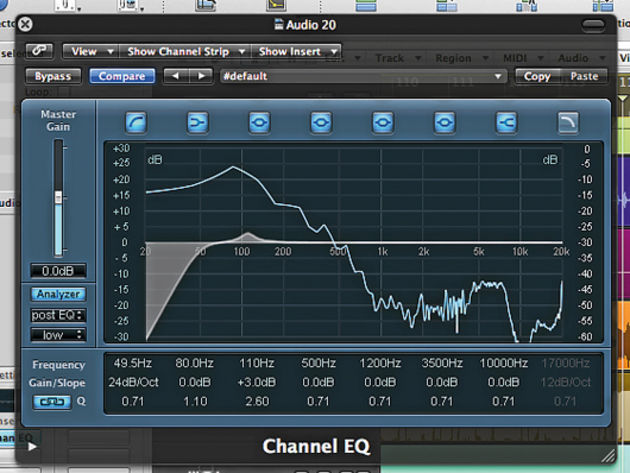Click the 2.60 Q value
Viewport: 630px width, 473px height.
tap(257, 401)
